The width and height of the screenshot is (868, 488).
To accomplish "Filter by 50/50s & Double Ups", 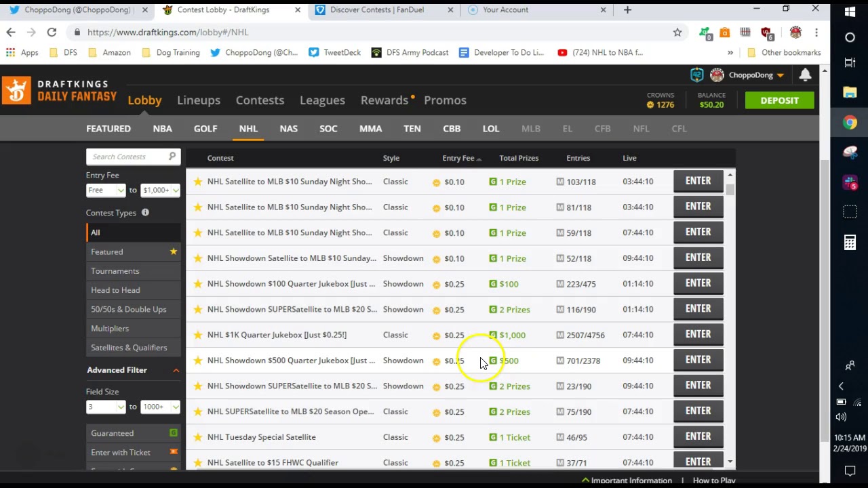I will point(134,309).
